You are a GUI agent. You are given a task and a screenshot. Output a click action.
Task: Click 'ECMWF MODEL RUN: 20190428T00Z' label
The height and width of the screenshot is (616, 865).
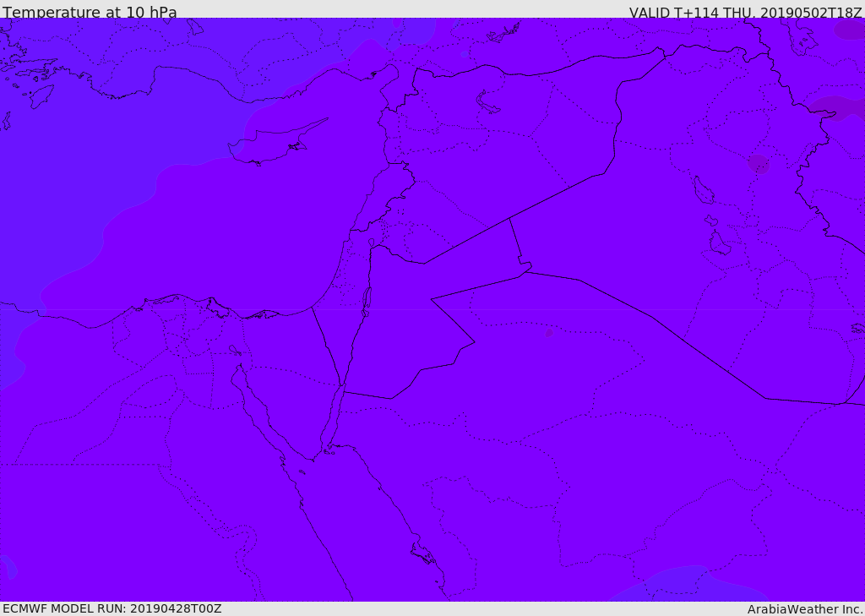click(112, 608)
